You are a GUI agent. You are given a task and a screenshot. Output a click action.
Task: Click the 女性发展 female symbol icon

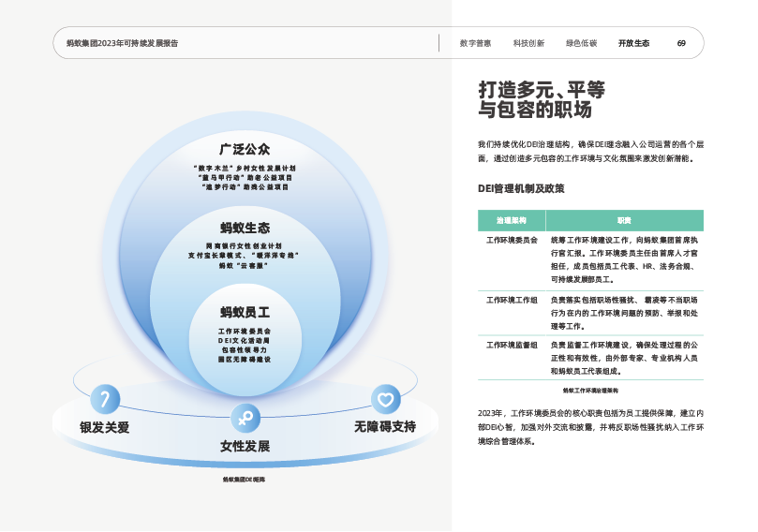245,417
